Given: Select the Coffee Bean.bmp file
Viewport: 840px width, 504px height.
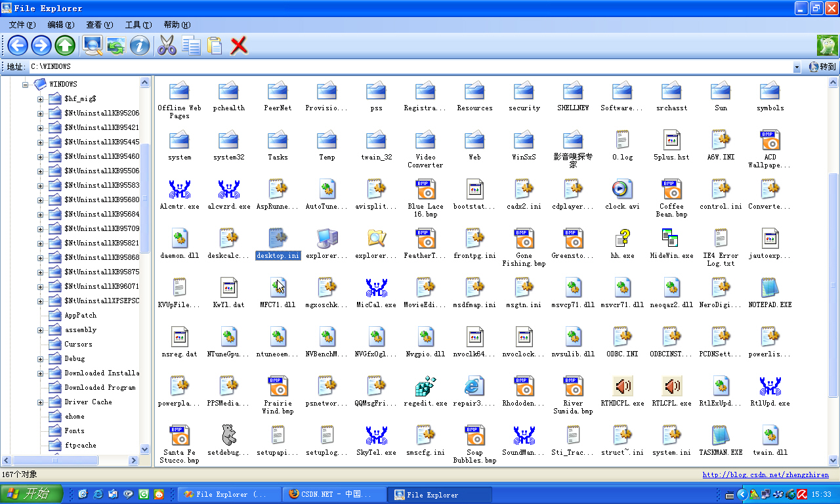Looking at the screenshot, I should (x=671, y=189).
